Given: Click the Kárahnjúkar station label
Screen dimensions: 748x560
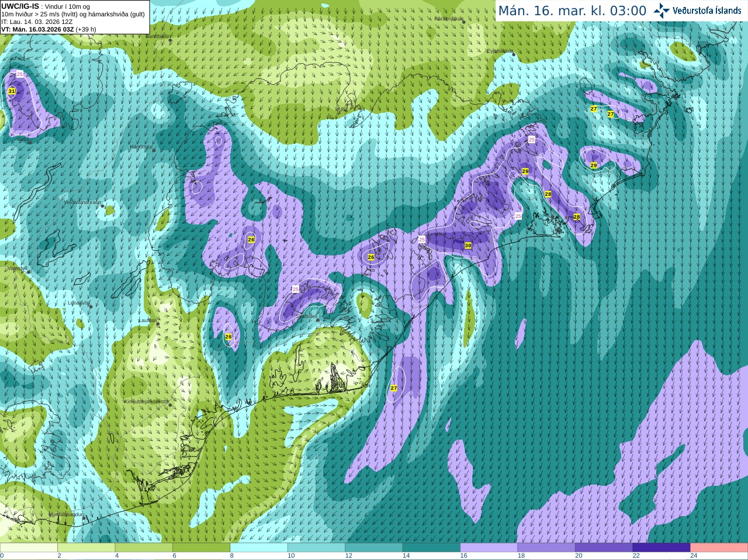Looking at the screenshot, I should (448, 19).
